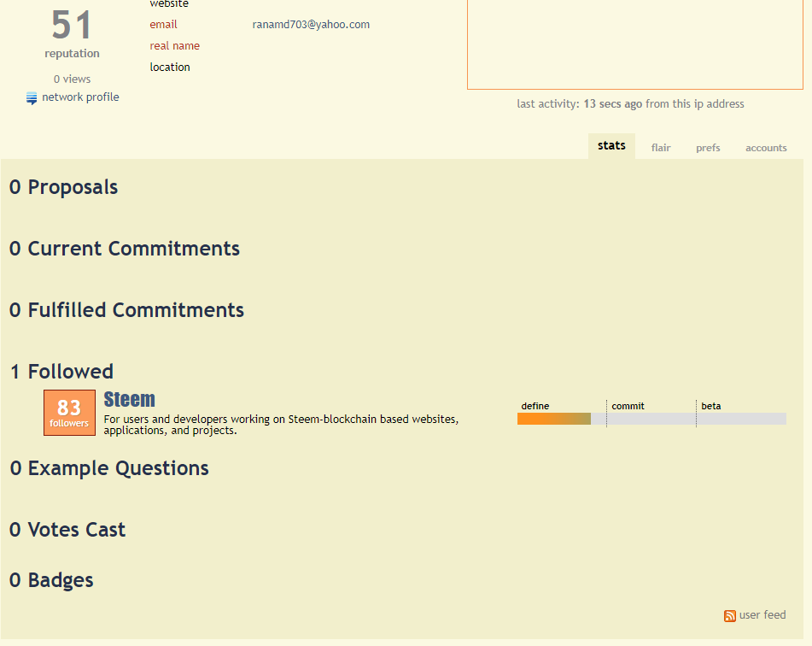Click the Steem proposal description text
The height and width of the screenshot is (646, 812).
[x=281, y=425]
